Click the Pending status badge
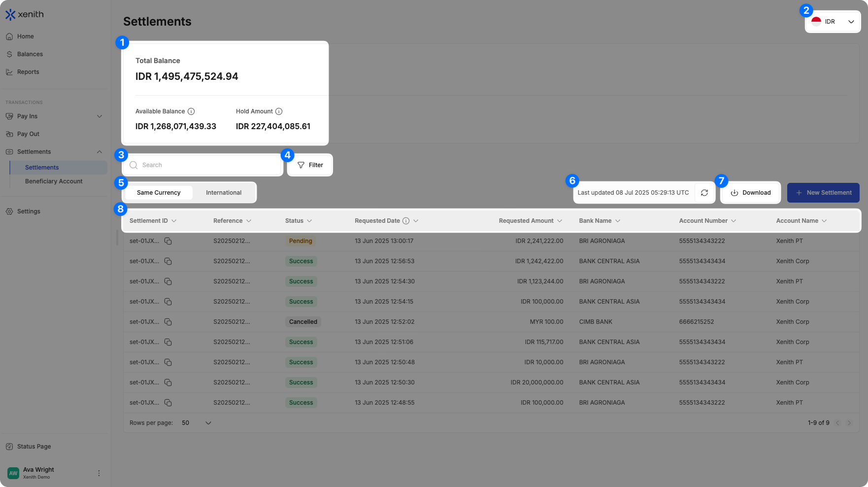This screenshot has height=487, width=868. coord(300,241)
